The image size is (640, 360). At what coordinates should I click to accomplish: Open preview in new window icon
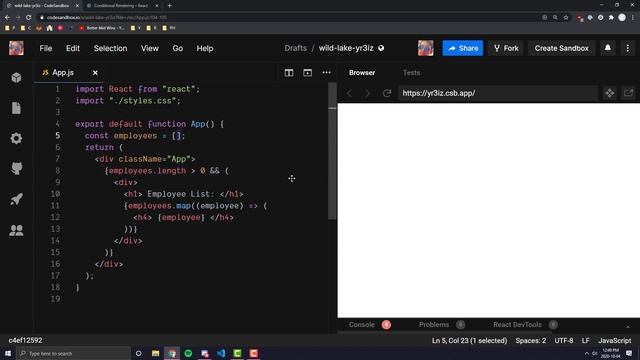coord(628,93)
